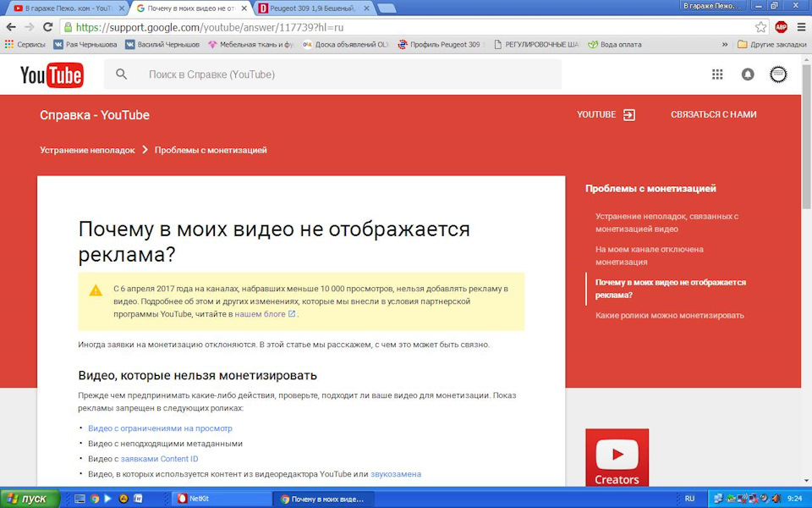The height and width of the screenshot is (508, 812).
Task: Open the Google apps grid
Action: click(717, 75)
